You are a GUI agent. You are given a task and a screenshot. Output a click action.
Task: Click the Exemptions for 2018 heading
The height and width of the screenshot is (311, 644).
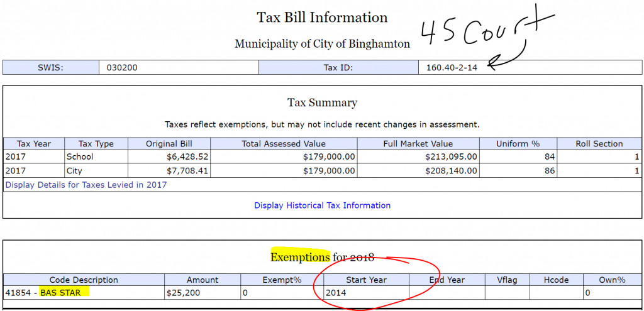322,257
